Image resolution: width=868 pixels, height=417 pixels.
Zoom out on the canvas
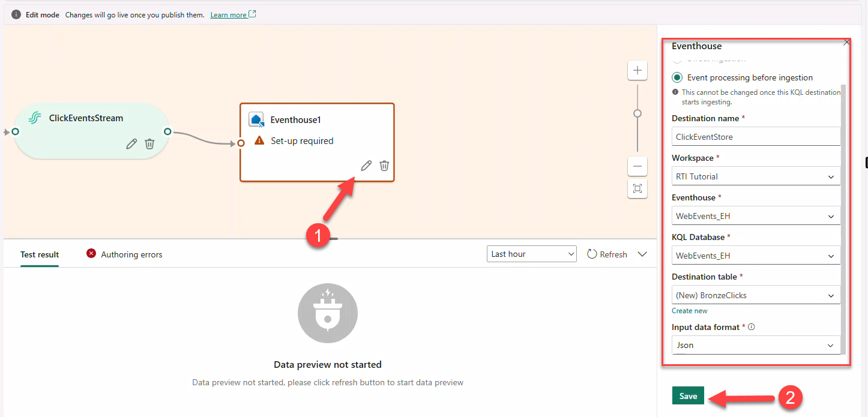tap(637, 166)
